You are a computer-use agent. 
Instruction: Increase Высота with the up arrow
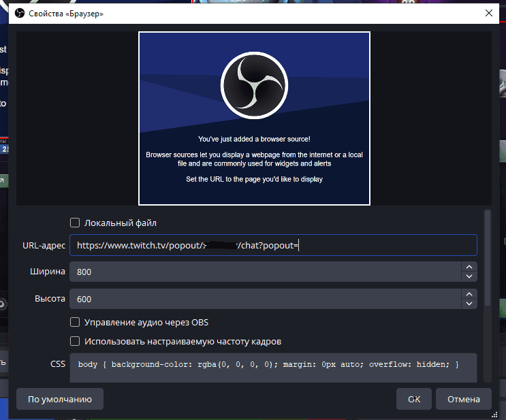pos(469,294)
